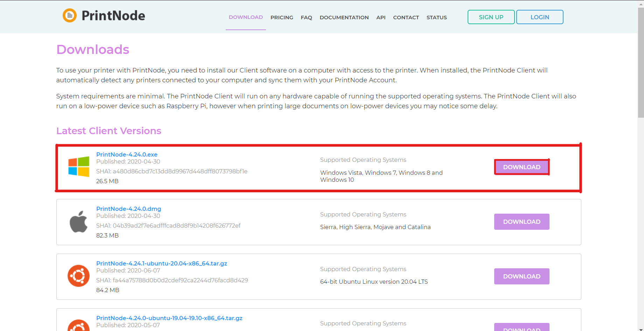The width and height of the screenshot is (644, 331).
Task: Click '64-bit Ubuntu Linux version 20.04 LTS' text
Action: [374, 282]
